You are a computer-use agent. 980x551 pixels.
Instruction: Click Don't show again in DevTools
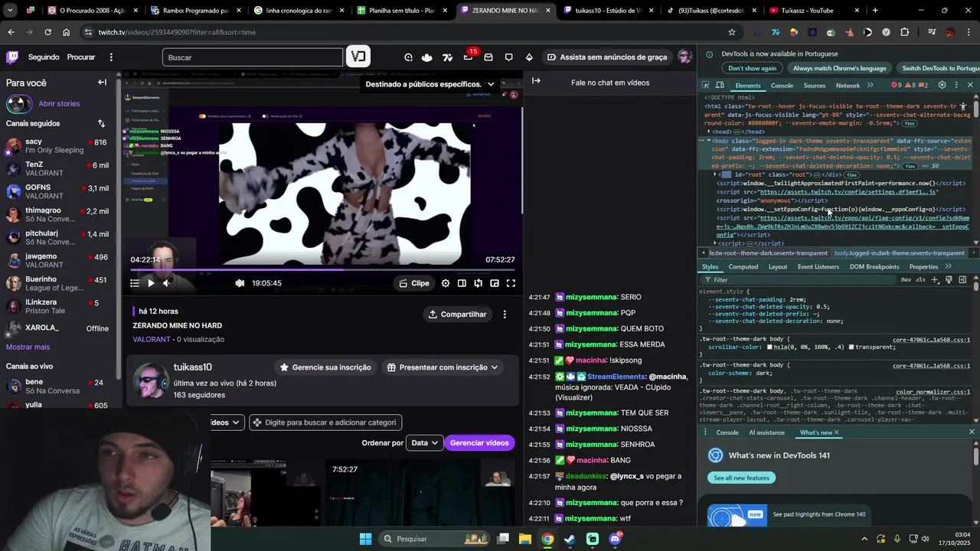point(752,68)
